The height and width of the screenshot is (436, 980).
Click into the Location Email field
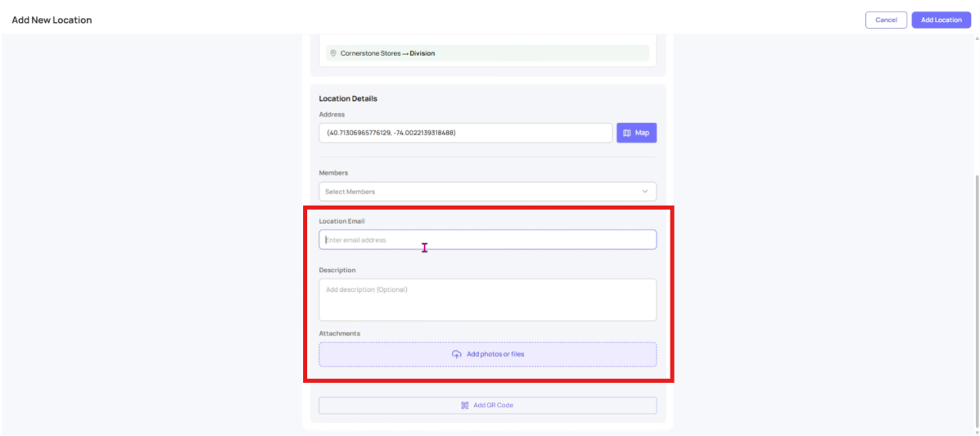tap(487, 240)
